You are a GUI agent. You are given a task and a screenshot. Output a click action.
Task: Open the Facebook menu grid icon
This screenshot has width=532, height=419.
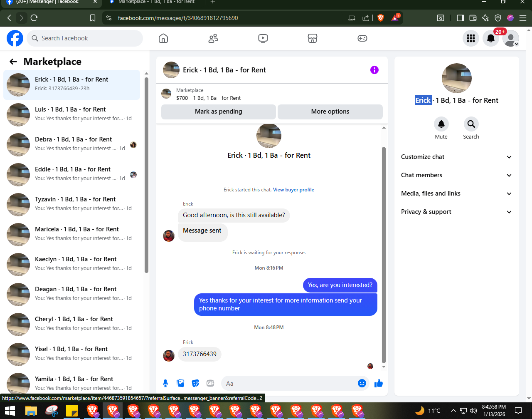(471, 38)
